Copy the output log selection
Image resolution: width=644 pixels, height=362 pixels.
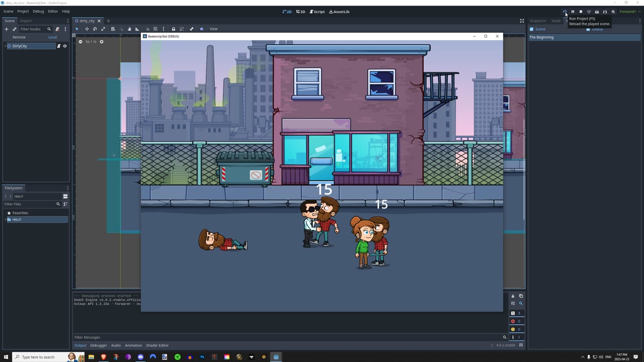coord(521,296)
